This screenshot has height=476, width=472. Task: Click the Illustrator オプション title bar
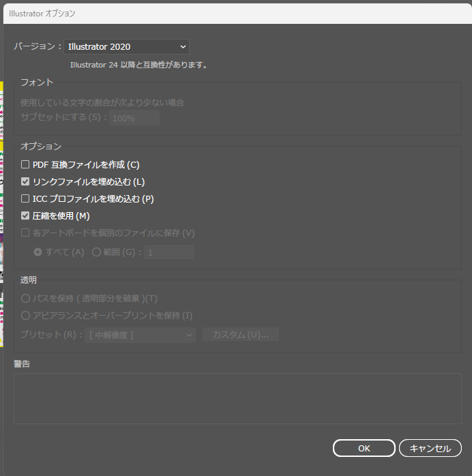[x=205, y=13]
